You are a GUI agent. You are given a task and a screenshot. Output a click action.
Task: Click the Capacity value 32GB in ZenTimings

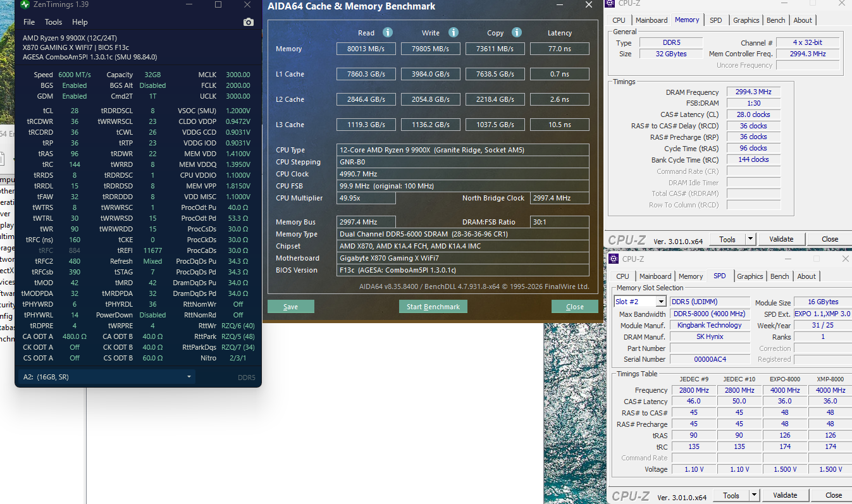[152, 75]
